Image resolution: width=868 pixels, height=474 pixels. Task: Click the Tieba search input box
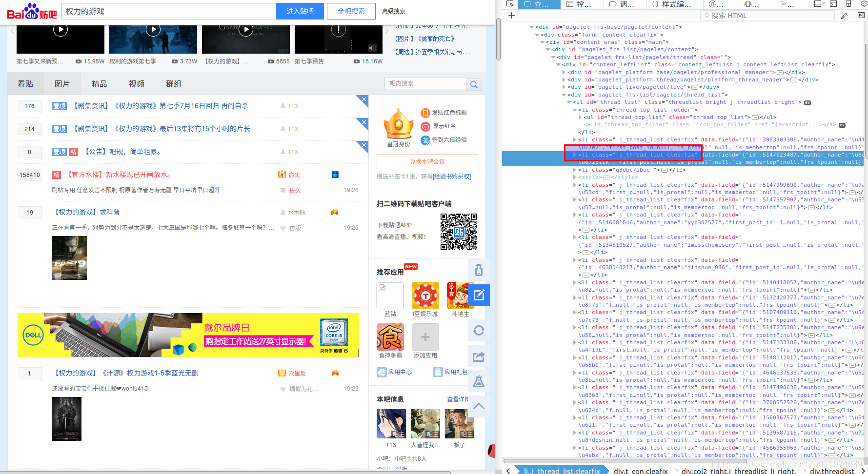[169, 11]
